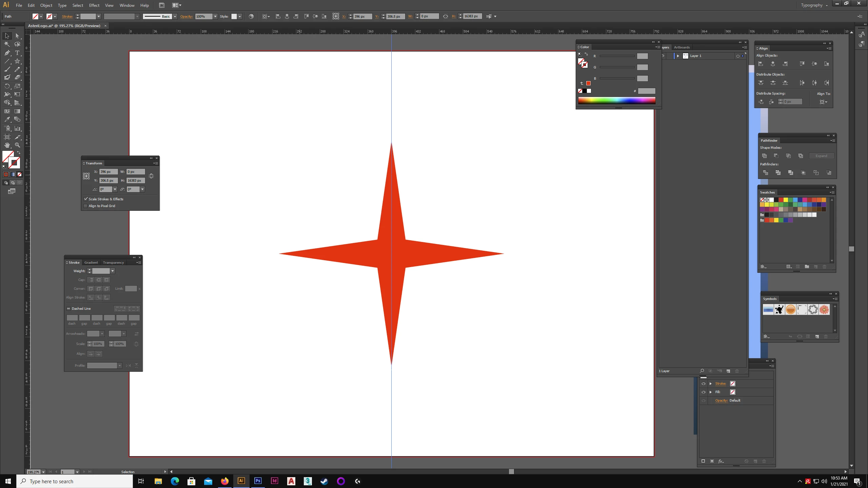Uncheck Scale Strokes & Effects

pyautogui.click(x=86, y=199)
